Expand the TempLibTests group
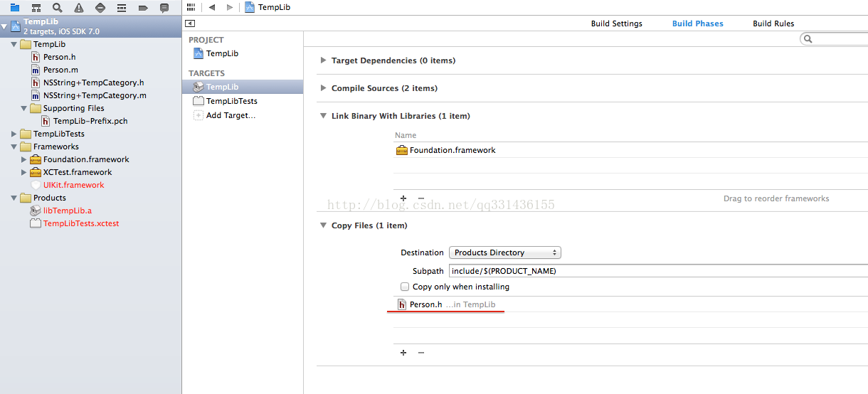The height and width of the screenshot is (394, 868). [14, 134]
